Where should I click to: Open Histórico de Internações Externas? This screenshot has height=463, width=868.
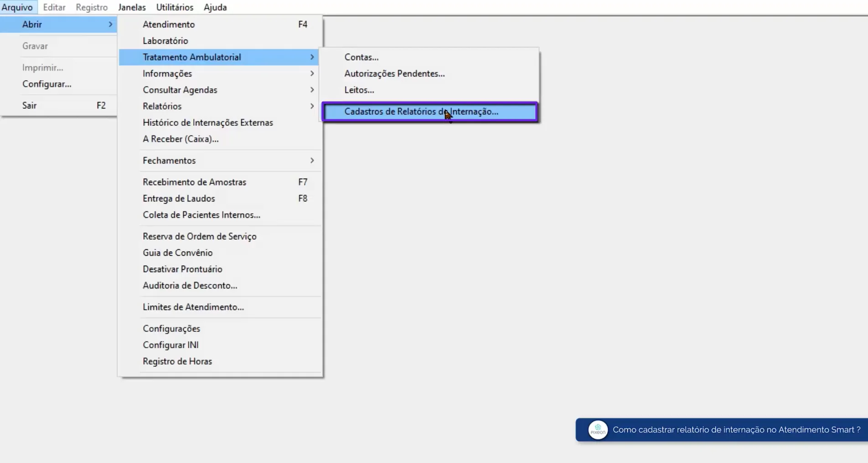pyautogui.click(x=220, y=123)
